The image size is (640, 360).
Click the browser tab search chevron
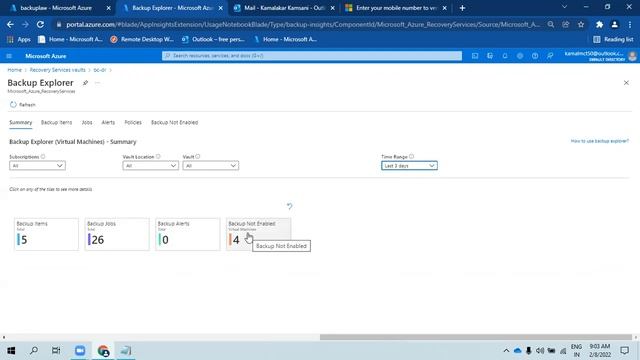click(x=564, y=7)
